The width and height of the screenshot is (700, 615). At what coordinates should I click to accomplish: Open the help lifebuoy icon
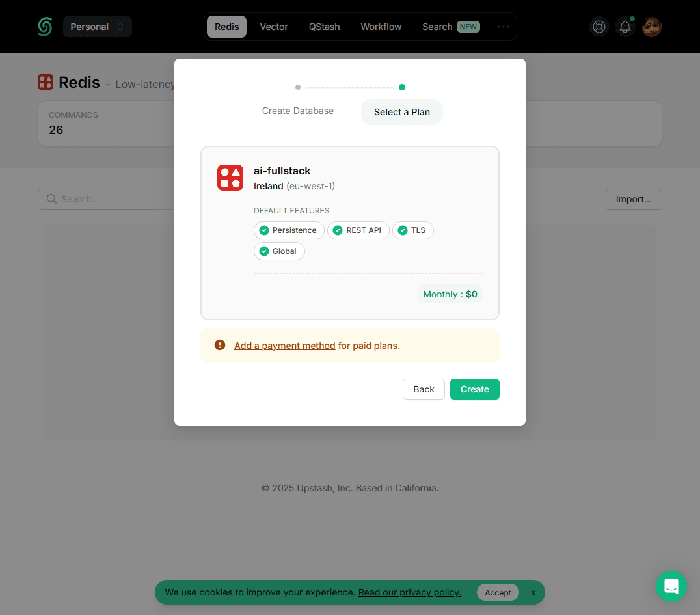tap(599, 27)
